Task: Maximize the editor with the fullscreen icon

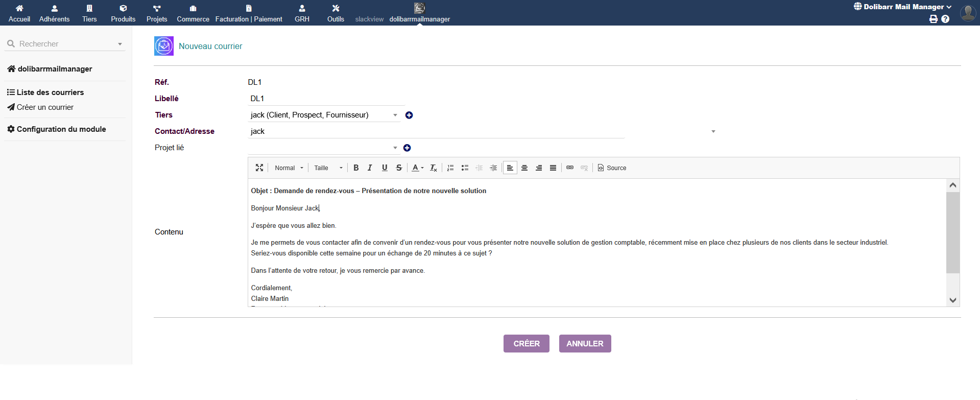Action: (x=259, y=168)
